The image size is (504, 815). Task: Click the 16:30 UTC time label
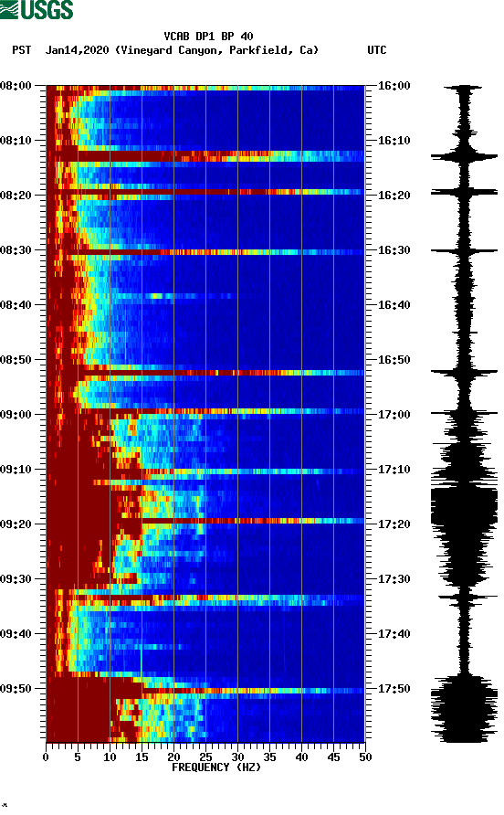394,250
